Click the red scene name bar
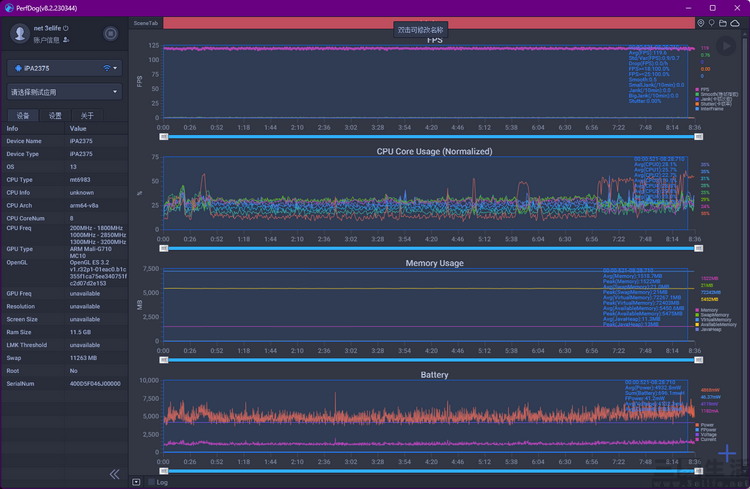The width and height of the screenshot is (750, 489). [429, 23]
